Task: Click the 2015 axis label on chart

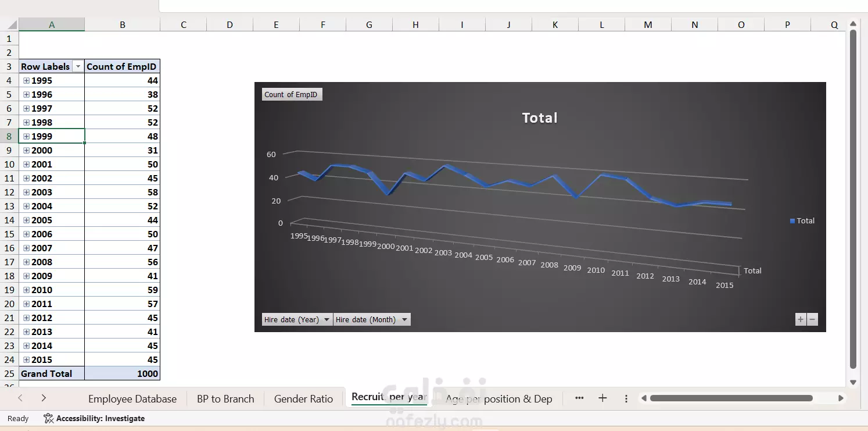Action: point(724,285)
